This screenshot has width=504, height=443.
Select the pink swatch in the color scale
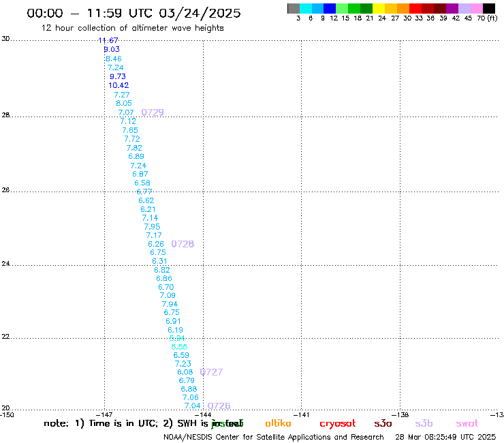coord(476,8)
